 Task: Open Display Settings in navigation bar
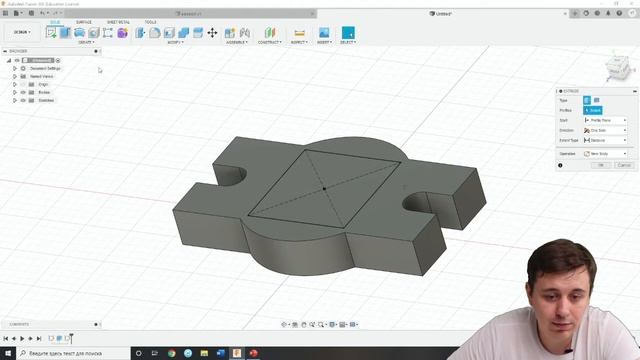tap(333, 324)
